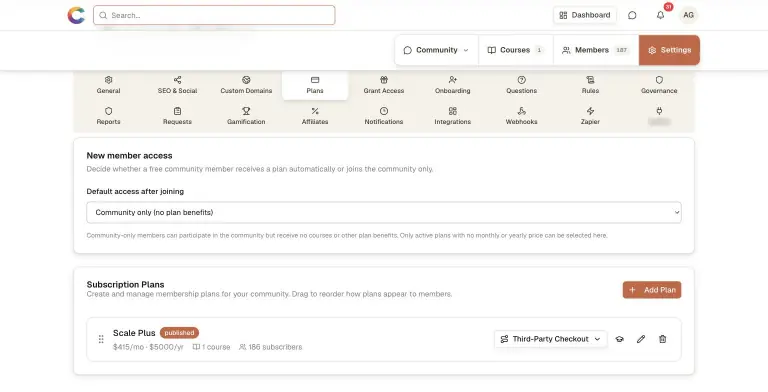
Task: Open Affiliates settings
Action: (315, 116)
